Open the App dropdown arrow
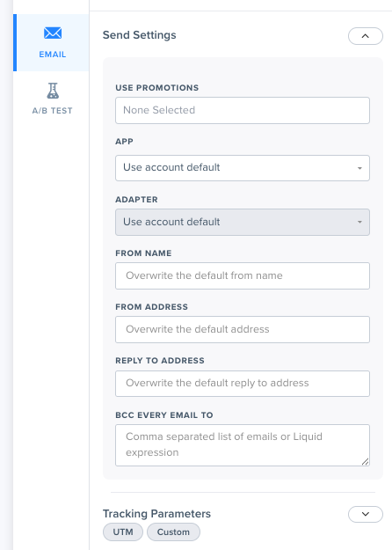Viewport: 392px width, 550px height. click(x=359, y=168)
